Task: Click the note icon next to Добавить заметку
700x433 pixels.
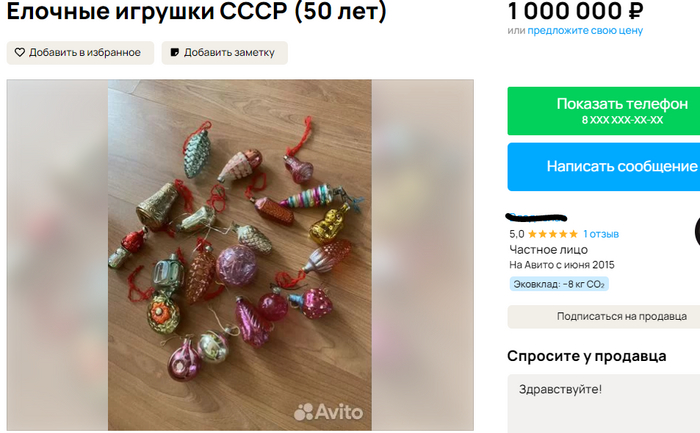Action: click(x=175, y=53)
